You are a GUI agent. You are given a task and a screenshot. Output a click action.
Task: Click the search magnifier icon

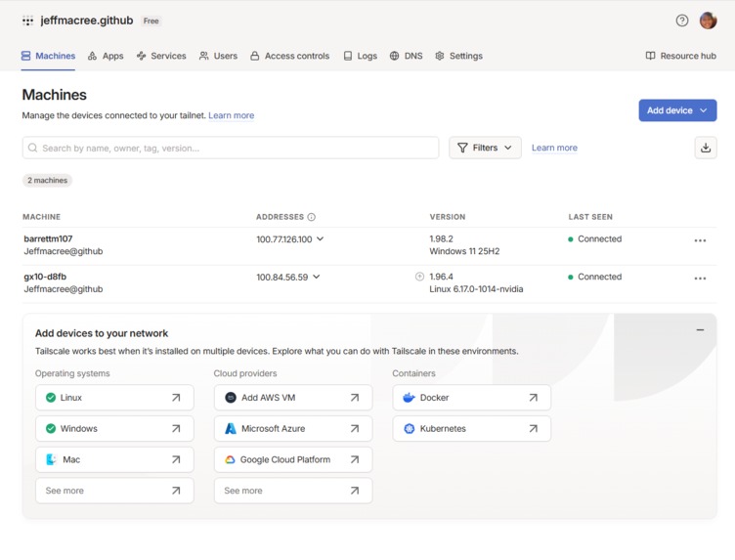tap(33, 148)
